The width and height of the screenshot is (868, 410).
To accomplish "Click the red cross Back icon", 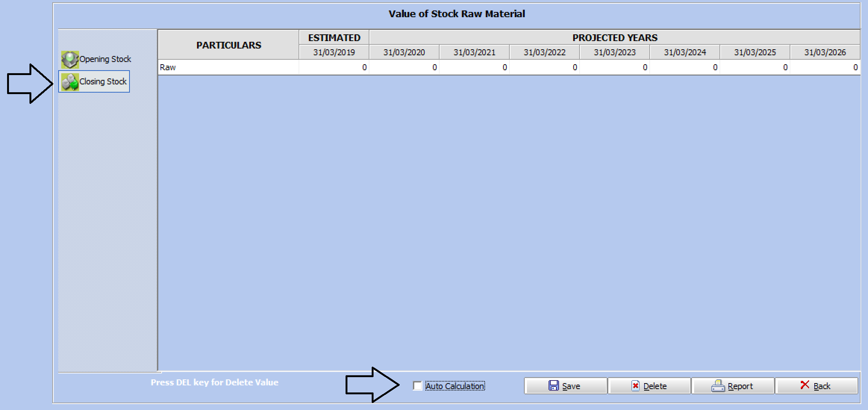I will click(805, 385).
